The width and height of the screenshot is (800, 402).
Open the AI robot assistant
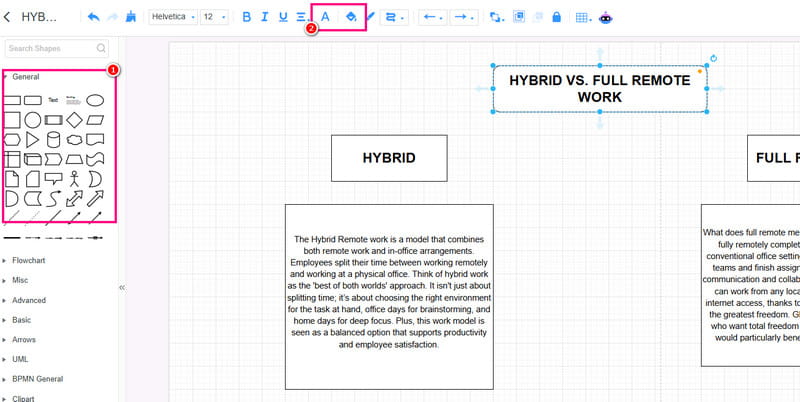click(x=606, y=18)
